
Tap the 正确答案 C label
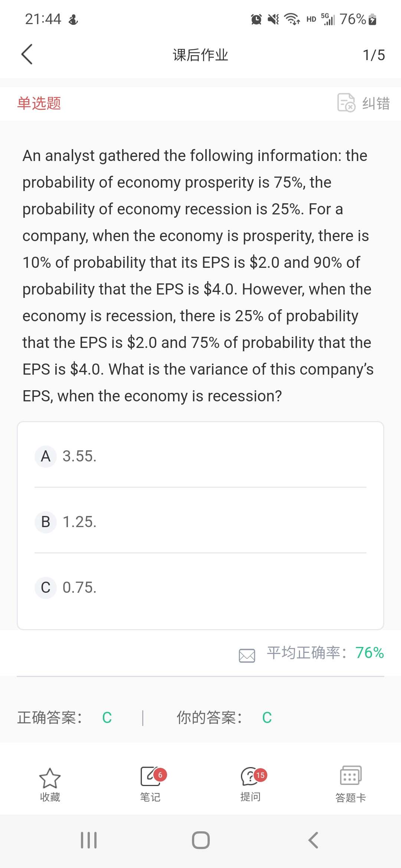(65, 717)
